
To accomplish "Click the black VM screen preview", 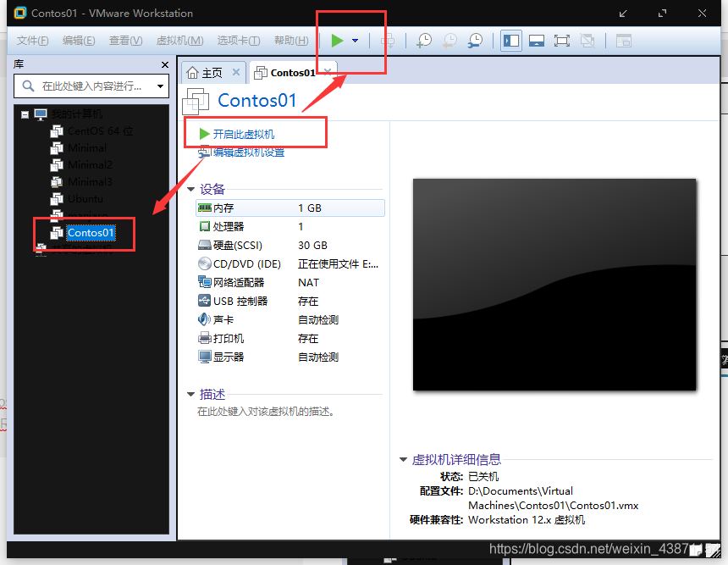I will [x=554, y=285].
